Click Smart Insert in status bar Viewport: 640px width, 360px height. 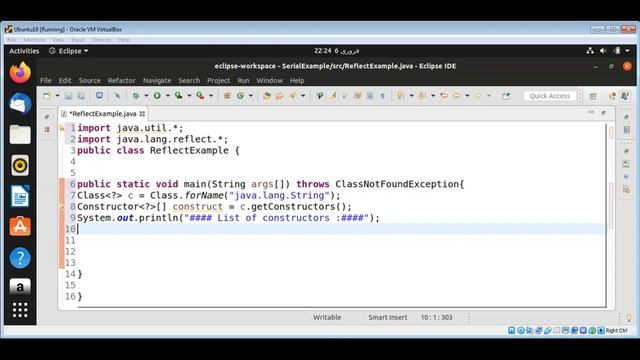pyautogui.click(x=388, y=317)
